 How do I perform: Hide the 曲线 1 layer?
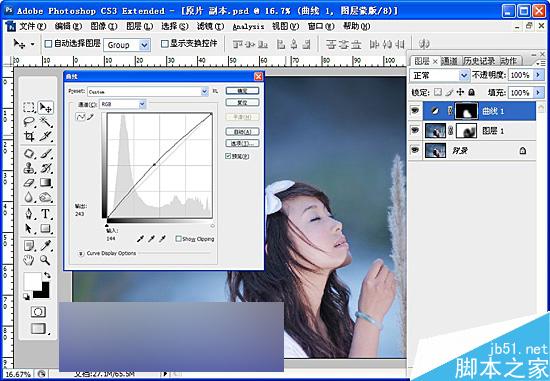(x=415, y=111)
